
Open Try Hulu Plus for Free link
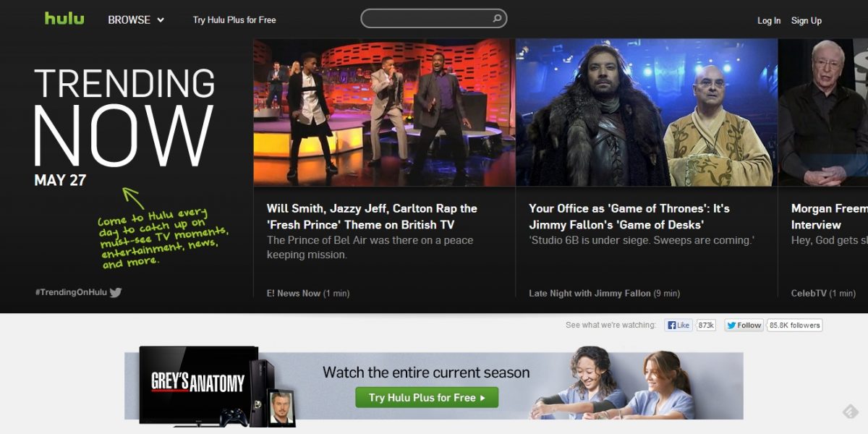234,20
